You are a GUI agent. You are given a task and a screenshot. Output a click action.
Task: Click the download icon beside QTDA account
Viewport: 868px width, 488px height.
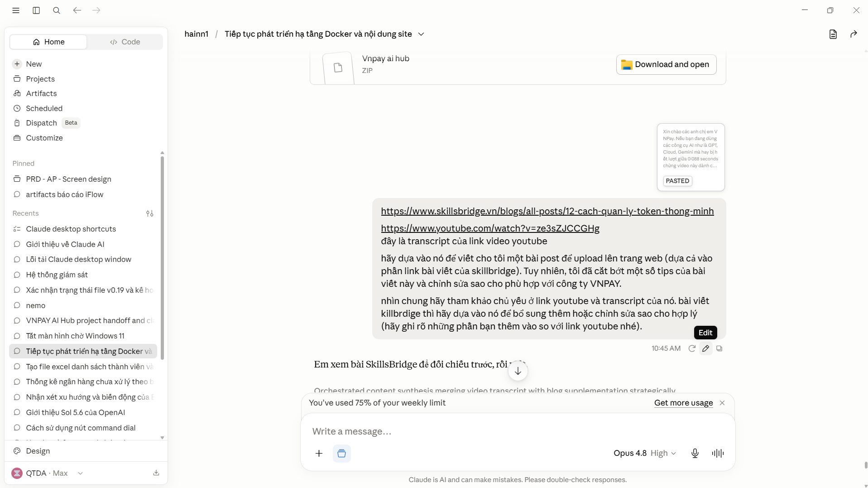point(156,473)
